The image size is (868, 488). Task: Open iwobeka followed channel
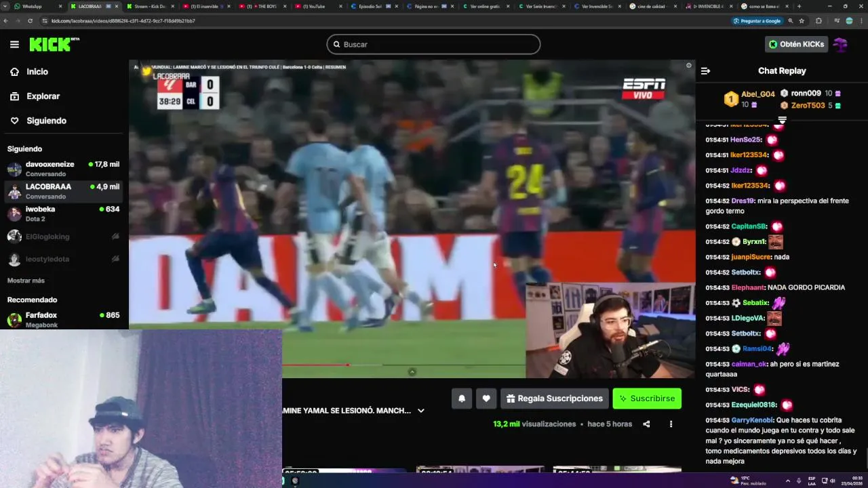pos(63,213)
